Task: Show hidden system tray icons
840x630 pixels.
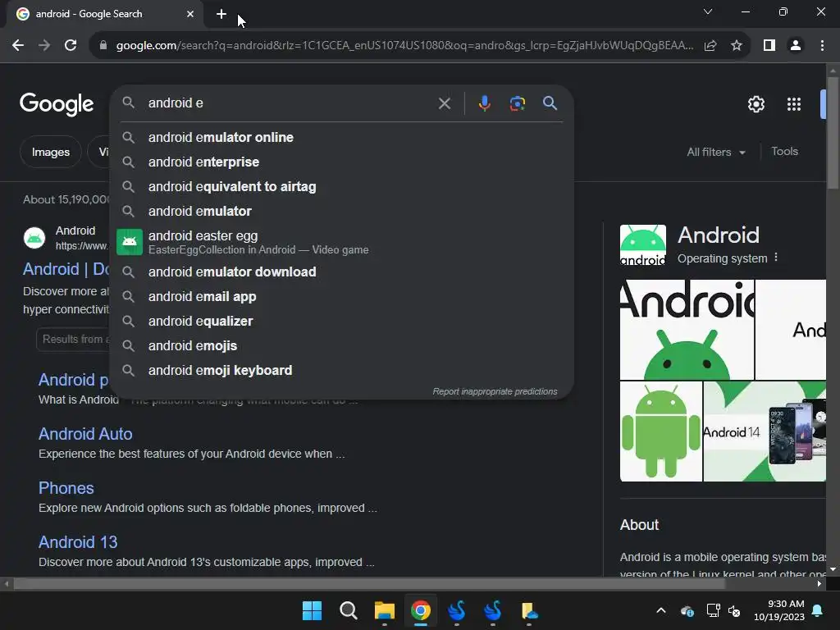Action: tap(661, 610)
